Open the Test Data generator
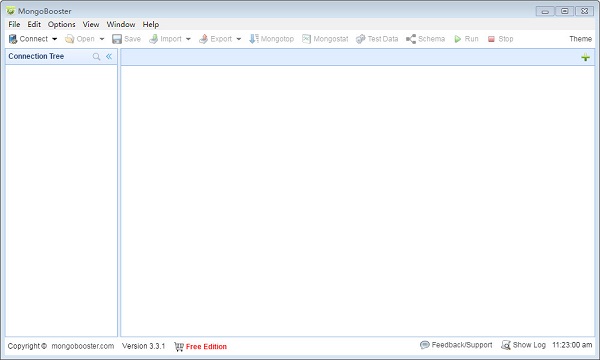 [377, 39]
